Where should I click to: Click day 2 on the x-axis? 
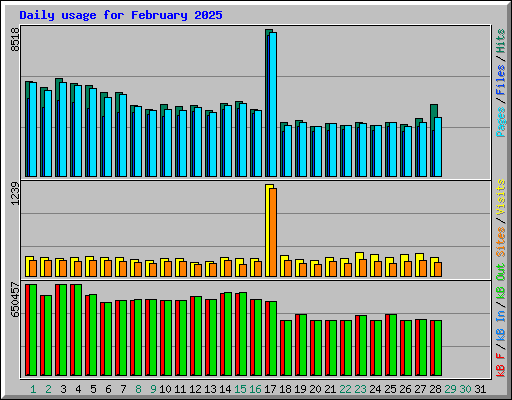(x=48, y=389)
